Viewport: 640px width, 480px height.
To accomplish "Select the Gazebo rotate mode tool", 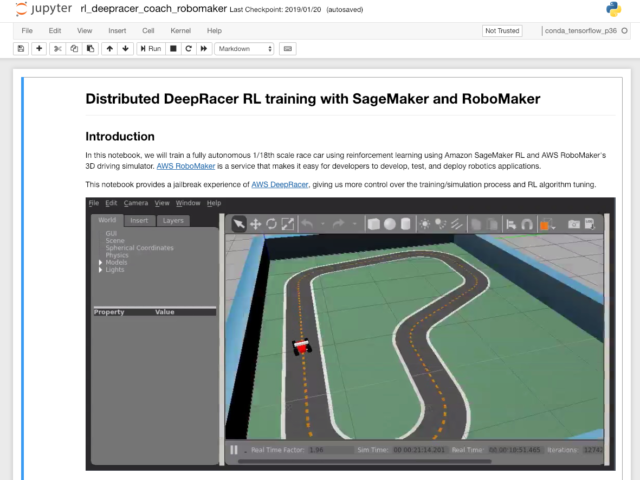I will point(271,224).
